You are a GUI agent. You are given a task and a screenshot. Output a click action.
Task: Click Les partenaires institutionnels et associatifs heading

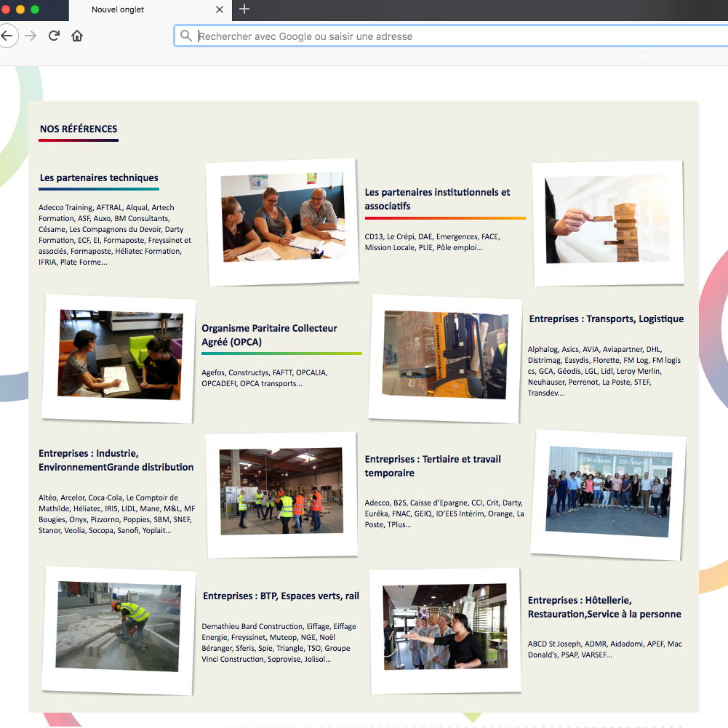click(437, 199)
